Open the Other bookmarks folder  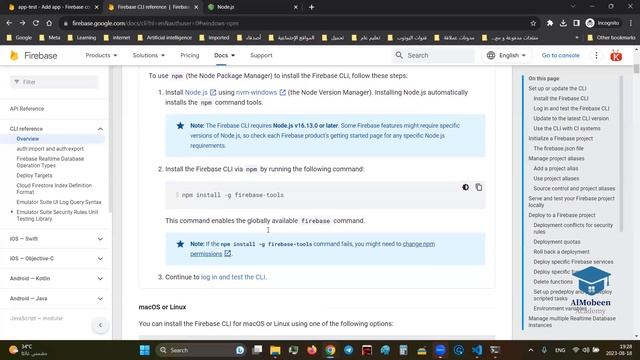(x=611, y=38)
